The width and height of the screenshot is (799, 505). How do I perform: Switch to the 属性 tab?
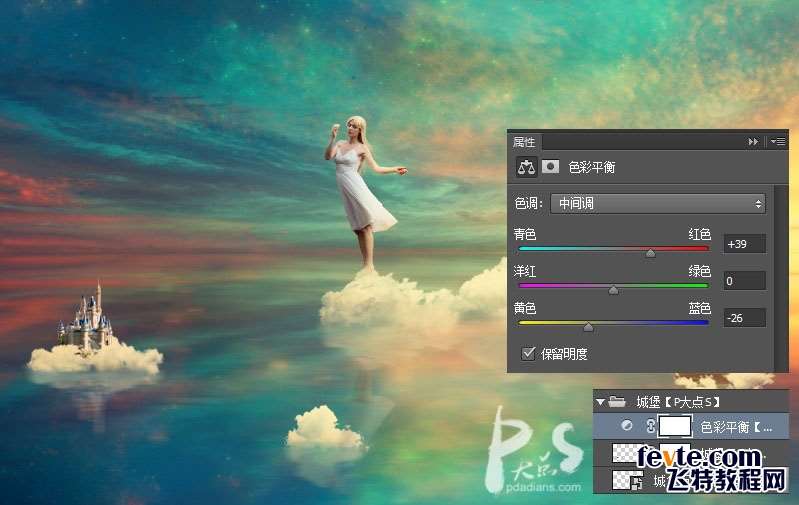tap(524, 142)
